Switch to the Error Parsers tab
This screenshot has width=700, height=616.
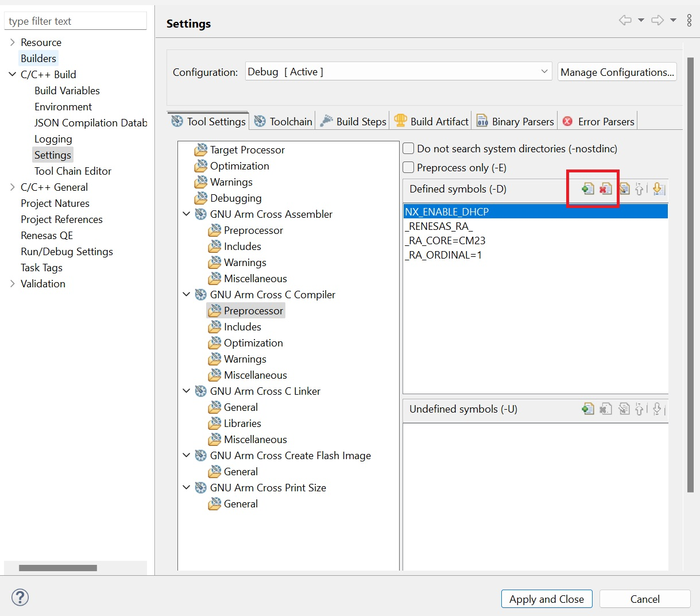click(x=598, y=121)
